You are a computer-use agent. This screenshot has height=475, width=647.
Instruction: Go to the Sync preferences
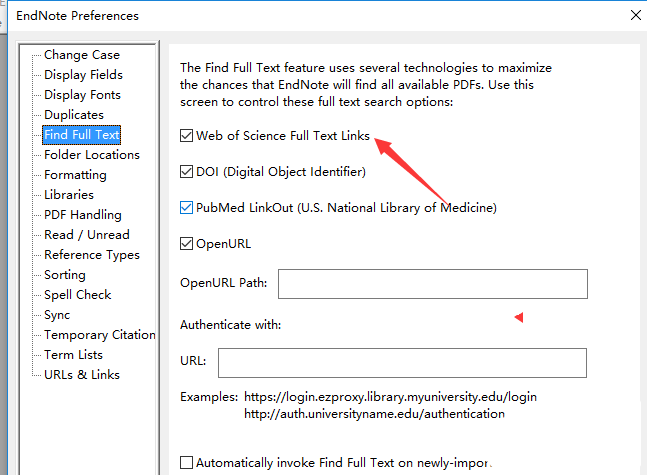point(57,315)
